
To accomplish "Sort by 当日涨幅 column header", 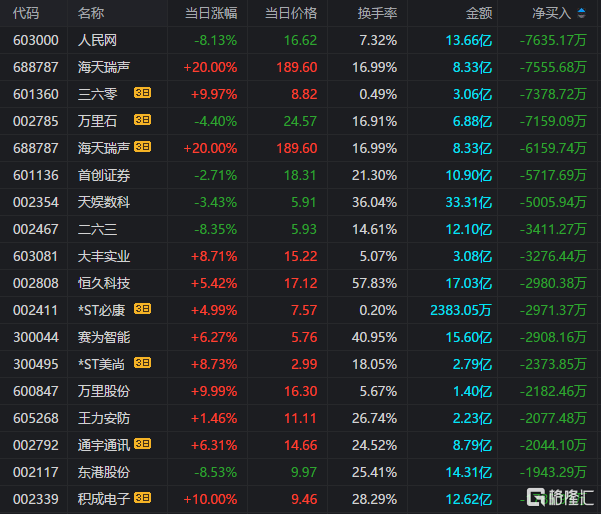I will point(211,13).
